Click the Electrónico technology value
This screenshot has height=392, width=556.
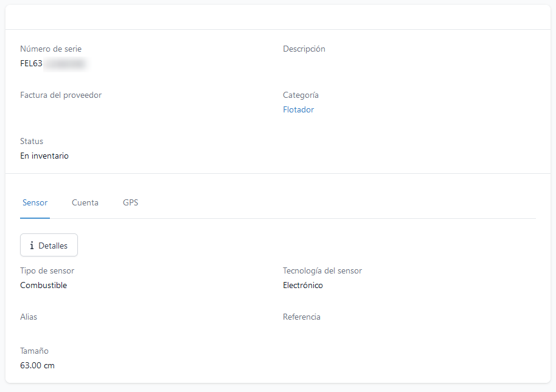(302, 286)
